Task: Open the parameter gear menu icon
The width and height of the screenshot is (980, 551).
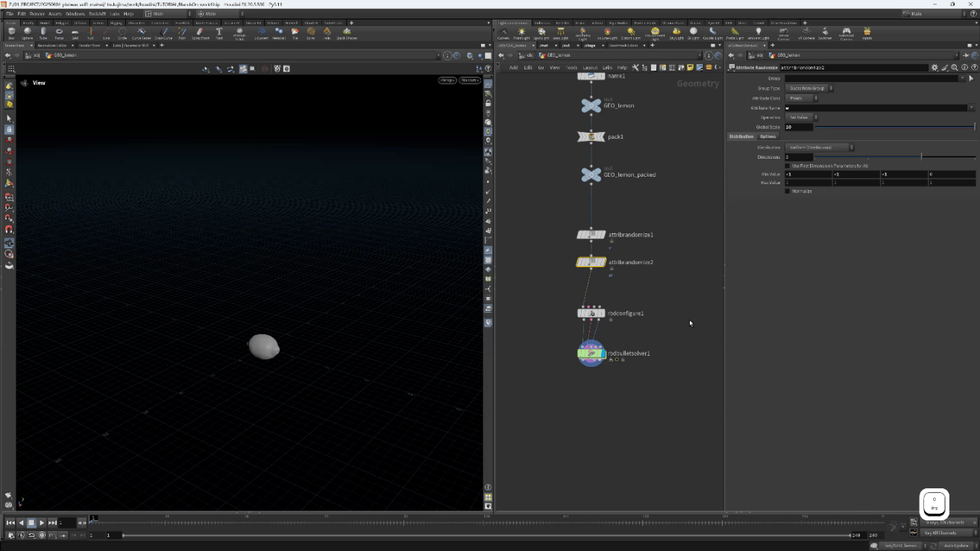Action: pyautogui.click(x=935, y=68)
